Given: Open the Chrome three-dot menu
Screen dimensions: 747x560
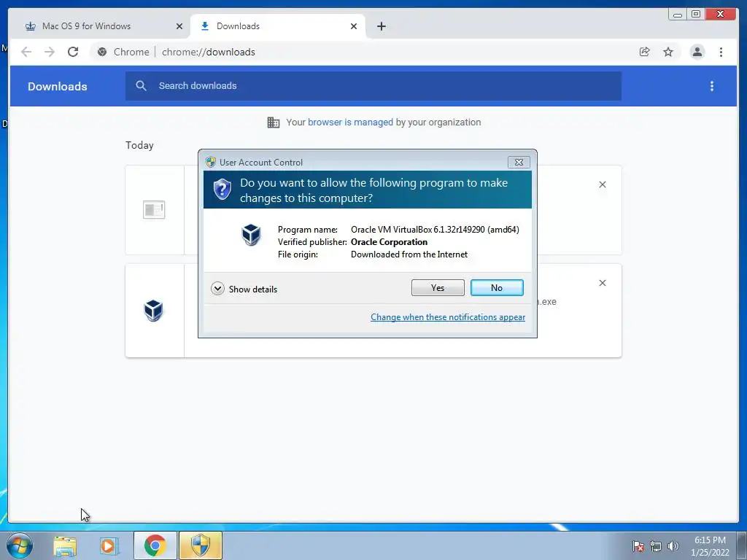Looking at the screenshot, I should click(x=721, y=52).
